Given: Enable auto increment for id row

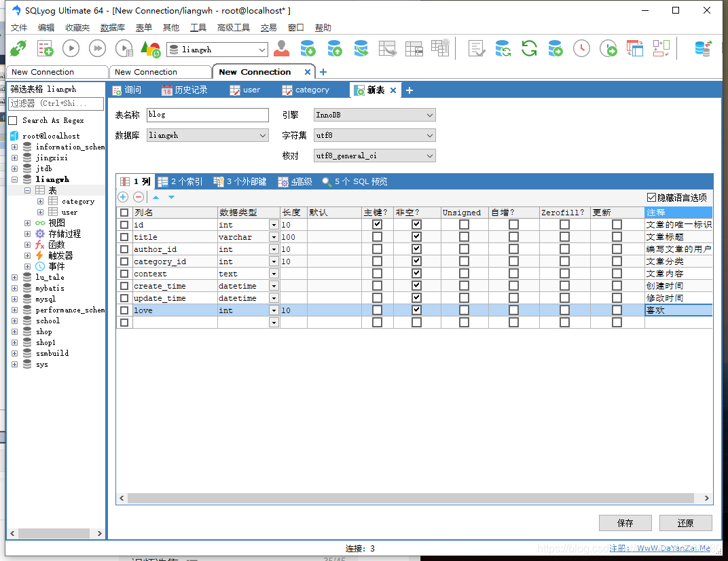Looking at the screenshot, I should pos(513,225).
